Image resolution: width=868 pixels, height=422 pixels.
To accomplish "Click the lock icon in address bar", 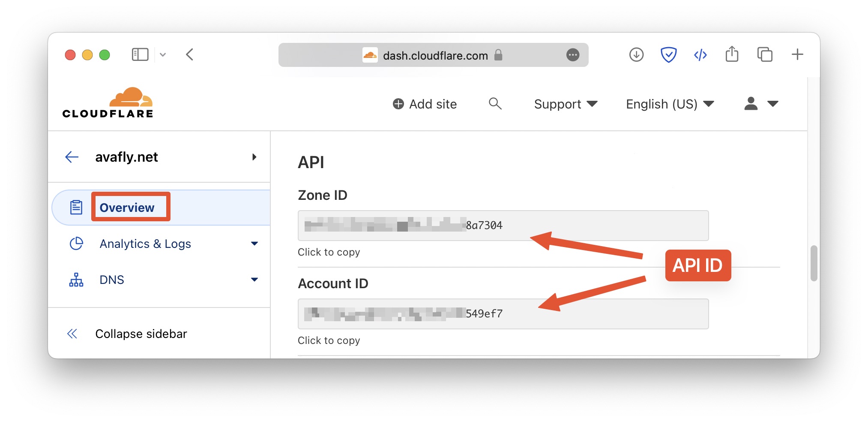I will [x=498, y=55].
